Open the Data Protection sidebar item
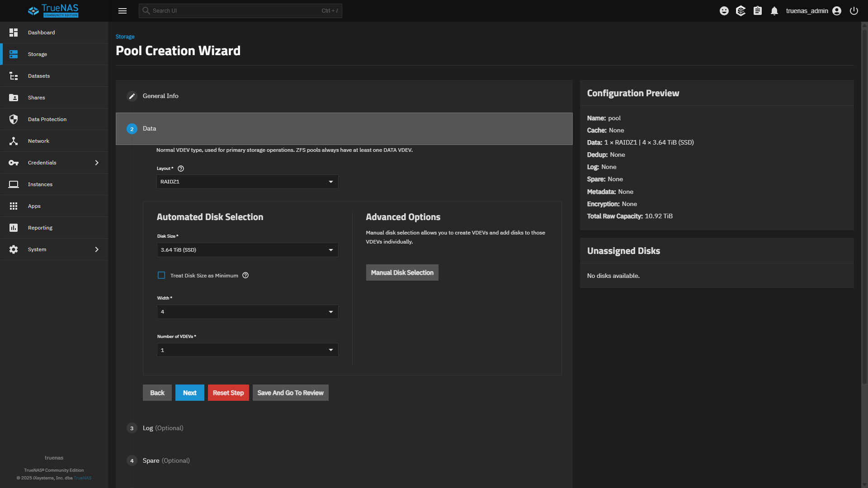Image resolution: width=868 pixels, height=488 pixels. click(x=47, y=119)
